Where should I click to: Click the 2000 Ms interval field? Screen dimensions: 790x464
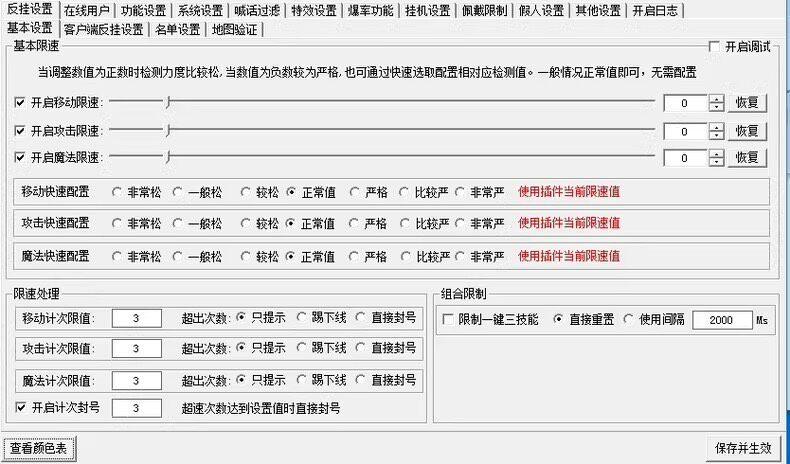tap(722, 320)
